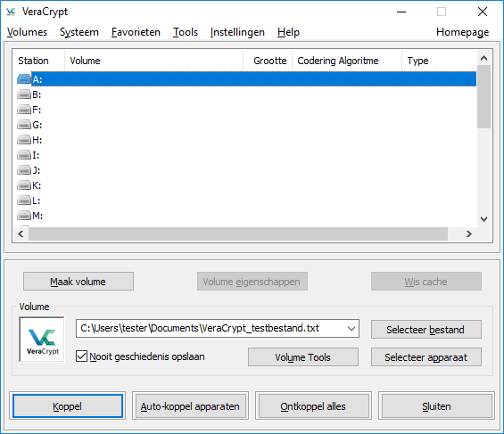Select the I: drive slot icon
504x434 pixels.
pos(24,155)
